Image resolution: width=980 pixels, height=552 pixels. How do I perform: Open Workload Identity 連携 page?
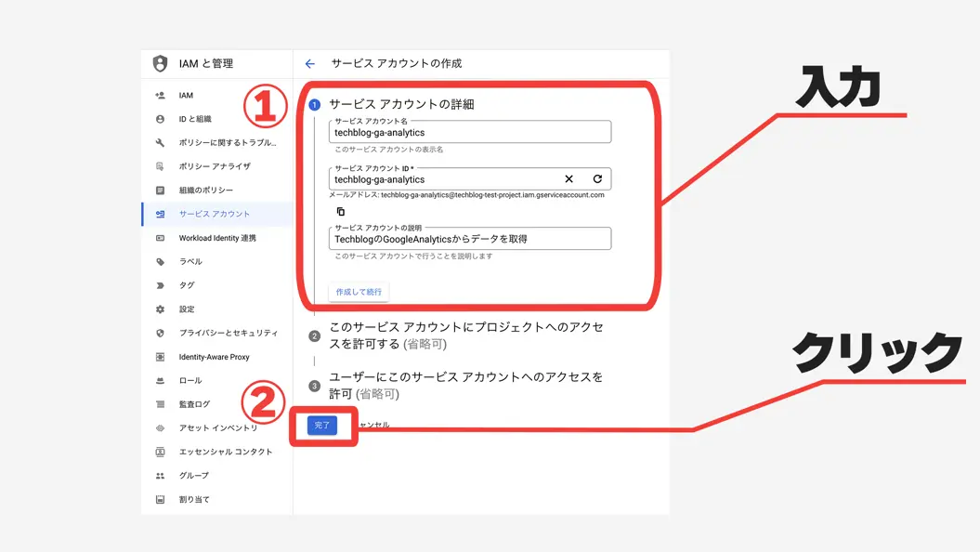[216, 238]
